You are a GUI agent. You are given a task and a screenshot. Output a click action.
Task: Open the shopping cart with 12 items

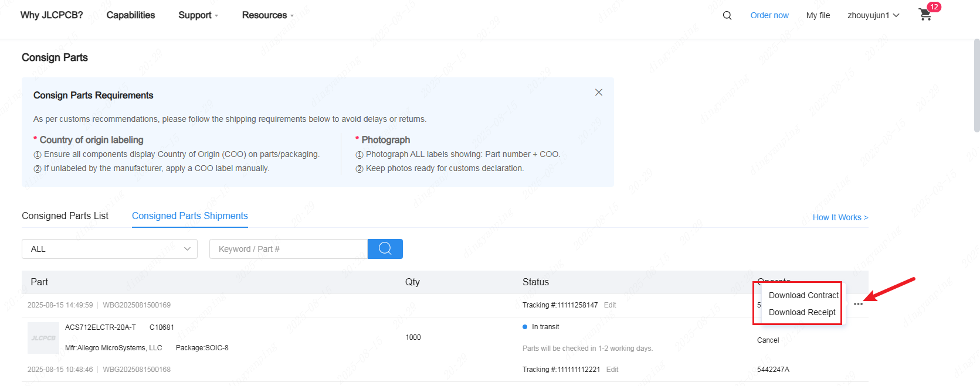(x=925, y=15)
